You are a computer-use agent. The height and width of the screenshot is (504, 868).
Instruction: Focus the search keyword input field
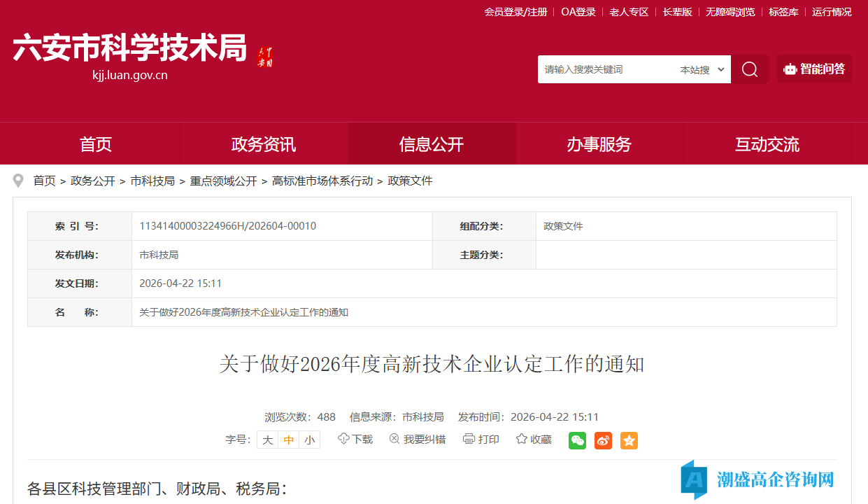point(606,69)
